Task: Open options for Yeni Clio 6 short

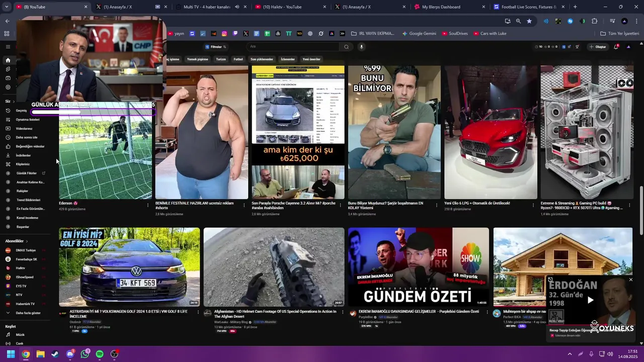Action: coord(533,205)
